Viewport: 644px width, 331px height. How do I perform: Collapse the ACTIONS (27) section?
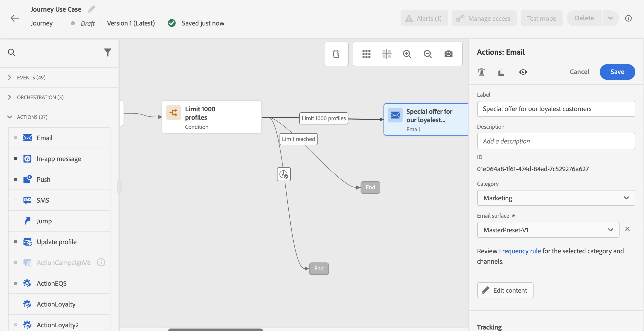coord(32,117)
